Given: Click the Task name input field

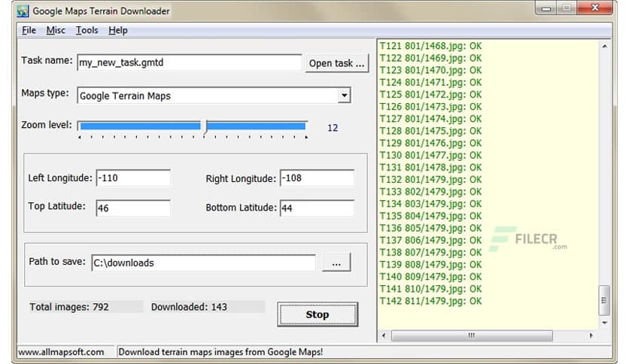Looking at the screenshot, I should 190,62.
